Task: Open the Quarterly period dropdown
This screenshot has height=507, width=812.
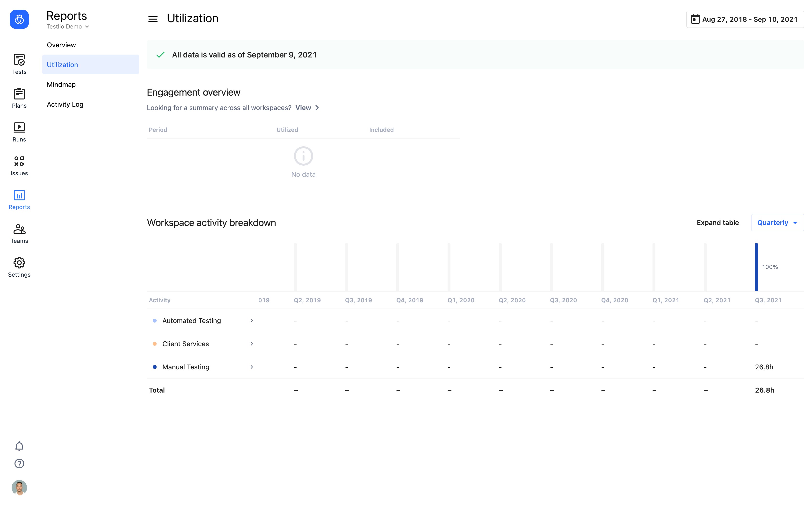Action: click(x=777, y=223)
